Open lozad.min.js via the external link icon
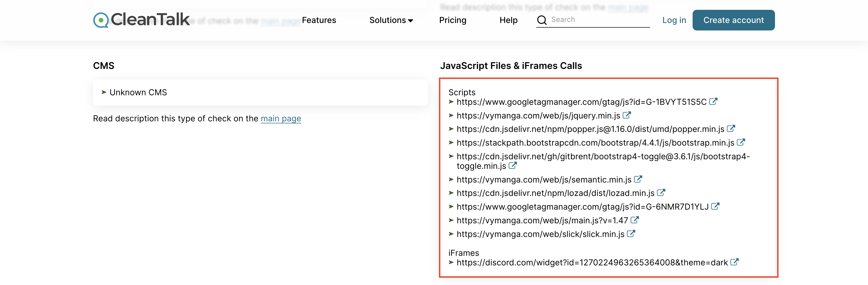The image size is (868, 285). [661, 193]
